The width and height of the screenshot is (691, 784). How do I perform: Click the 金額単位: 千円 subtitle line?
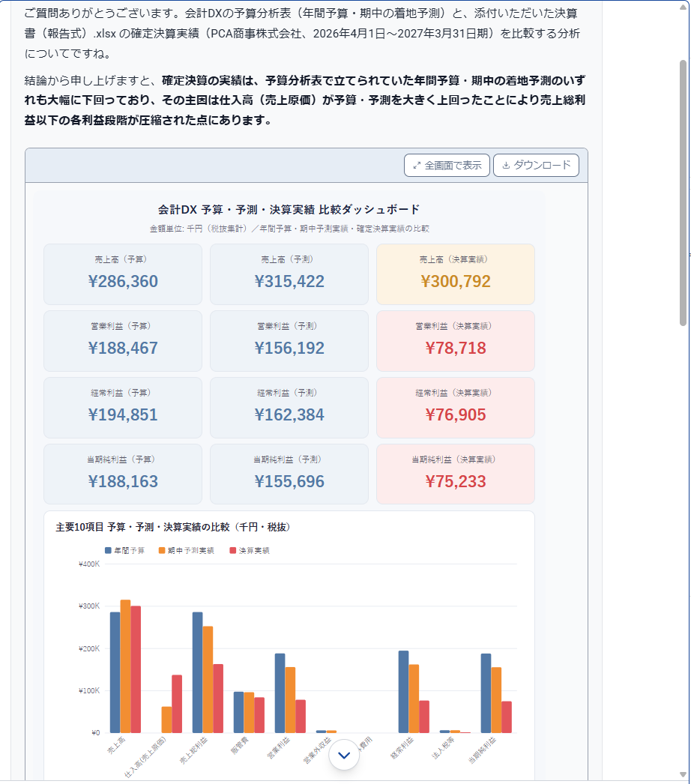tap(289, 229)
